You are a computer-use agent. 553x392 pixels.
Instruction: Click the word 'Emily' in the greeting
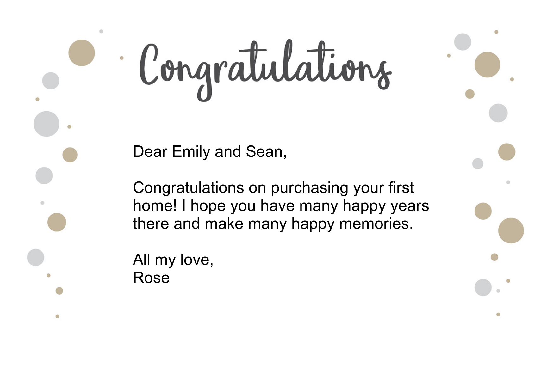tap(191, 152)
